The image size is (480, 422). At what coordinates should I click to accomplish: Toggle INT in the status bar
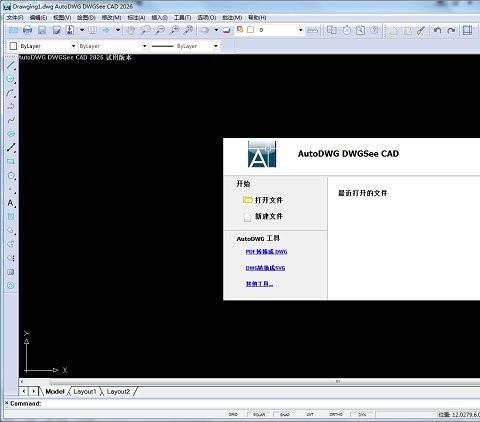click(310, 414)
